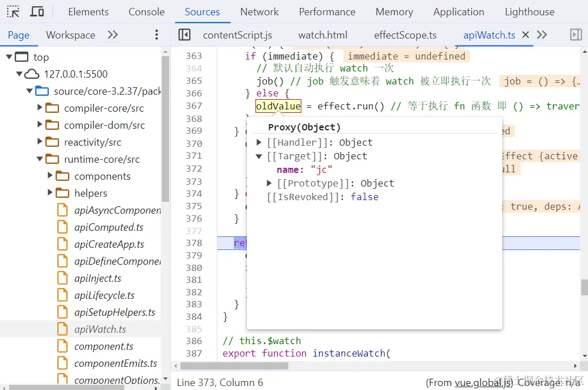This screenshot has height=390, width=588.
Task: Open the Memory tab
Action: [x=394, y=12]
